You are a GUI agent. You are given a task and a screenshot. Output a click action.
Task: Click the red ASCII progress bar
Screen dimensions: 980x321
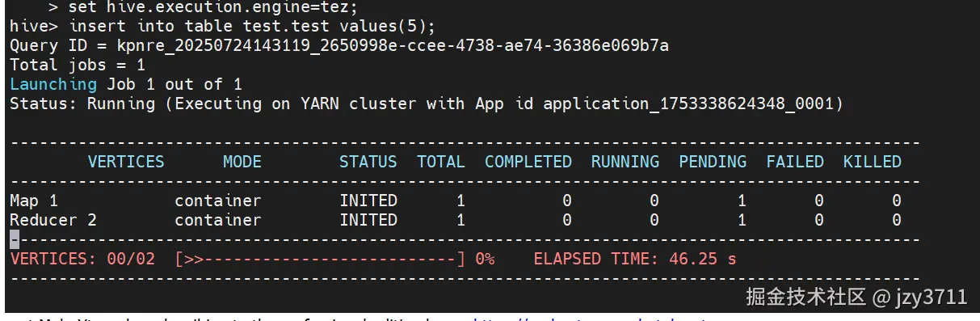[x=320, y=259]
